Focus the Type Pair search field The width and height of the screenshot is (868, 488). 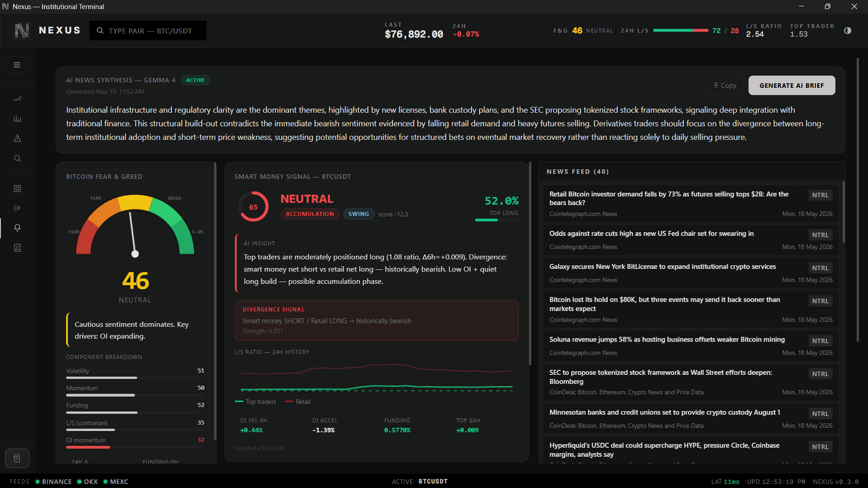148,30
